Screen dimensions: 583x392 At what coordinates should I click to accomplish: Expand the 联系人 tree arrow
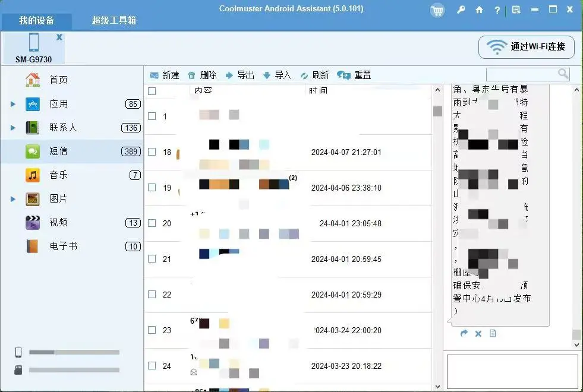[x=13, y=128]
